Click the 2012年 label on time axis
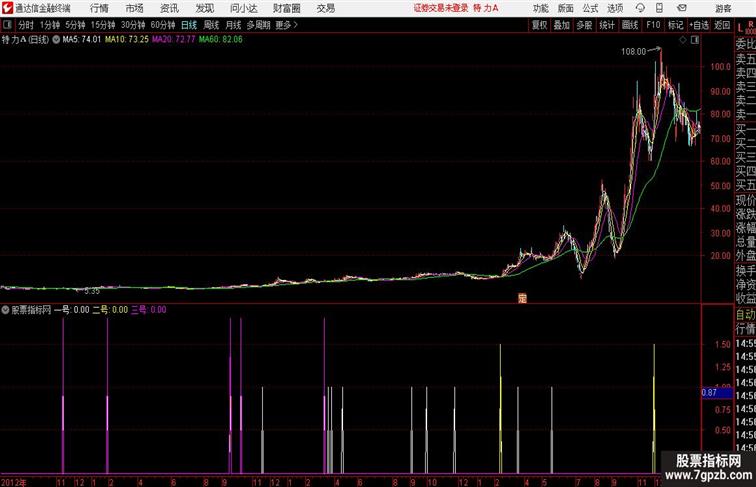Image resolution: width=756 pixels, height=487 pixels. (14, 482)
